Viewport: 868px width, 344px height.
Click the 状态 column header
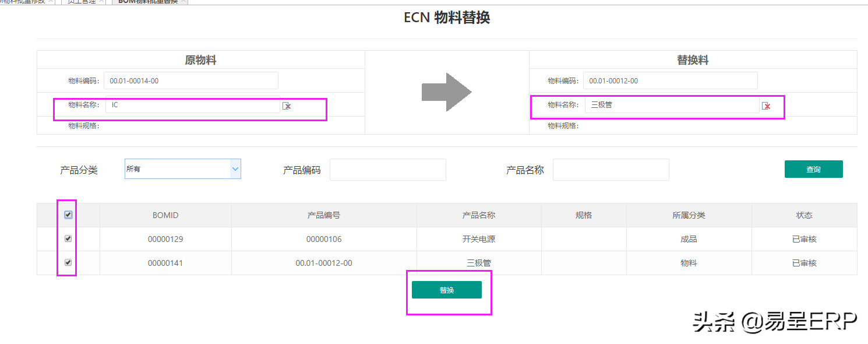click(x=804, y=215)
